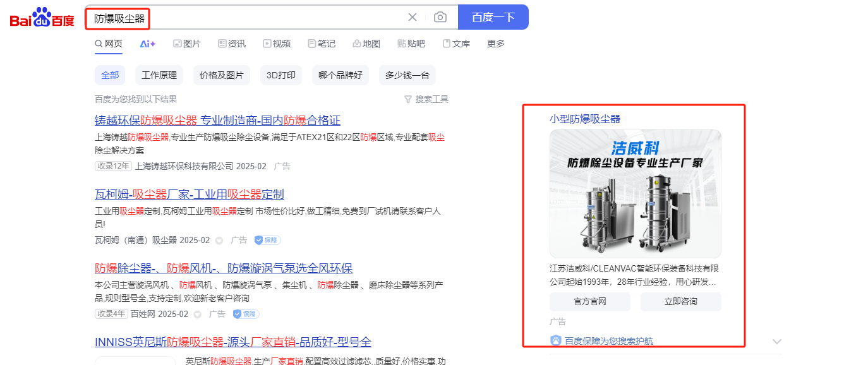Click the 百度为您找到以下结果 text
The height and width of the screenshot is (365, 868).
coord(136,99)
